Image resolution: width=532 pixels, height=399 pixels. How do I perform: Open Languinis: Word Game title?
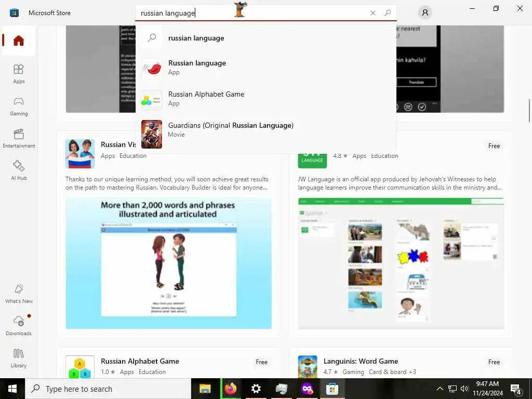361,362
